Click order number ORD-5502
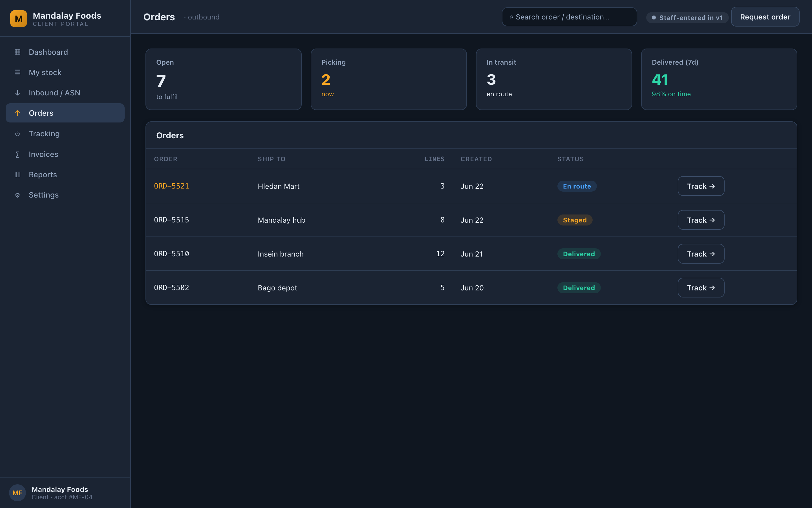Viewport: 812px width, 508px height. pyautogui.click(x=171, y=288)
